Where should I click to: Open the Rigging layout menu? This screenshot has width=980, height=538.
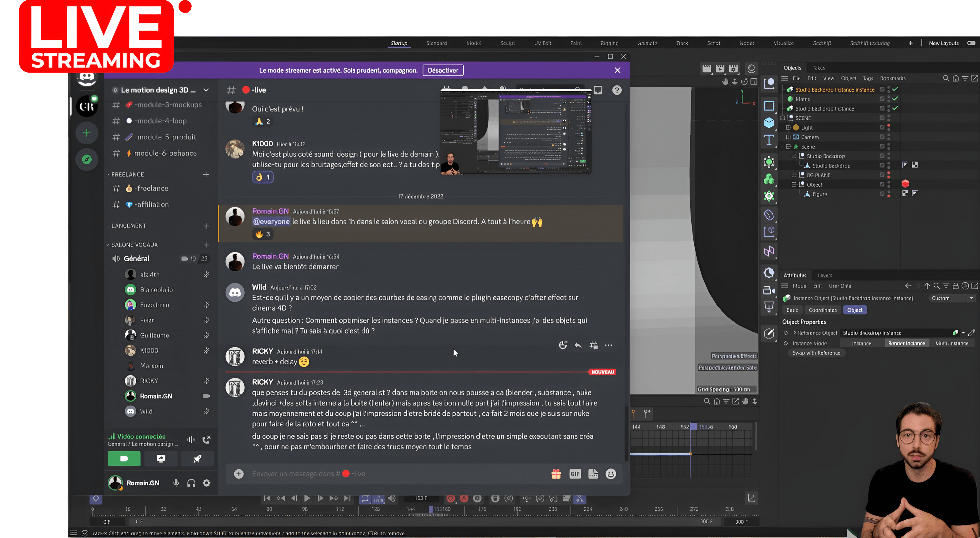(609, 43)
